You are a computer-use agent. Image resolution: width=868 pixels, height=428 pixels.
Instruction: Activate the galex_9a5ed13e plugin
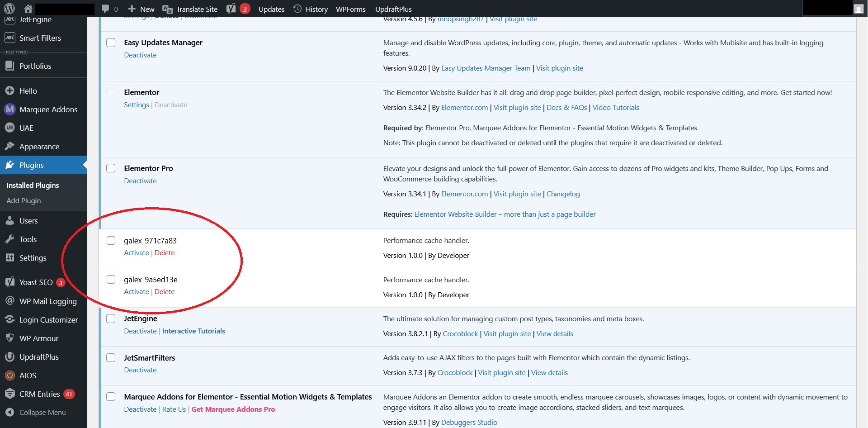(137, 292)
